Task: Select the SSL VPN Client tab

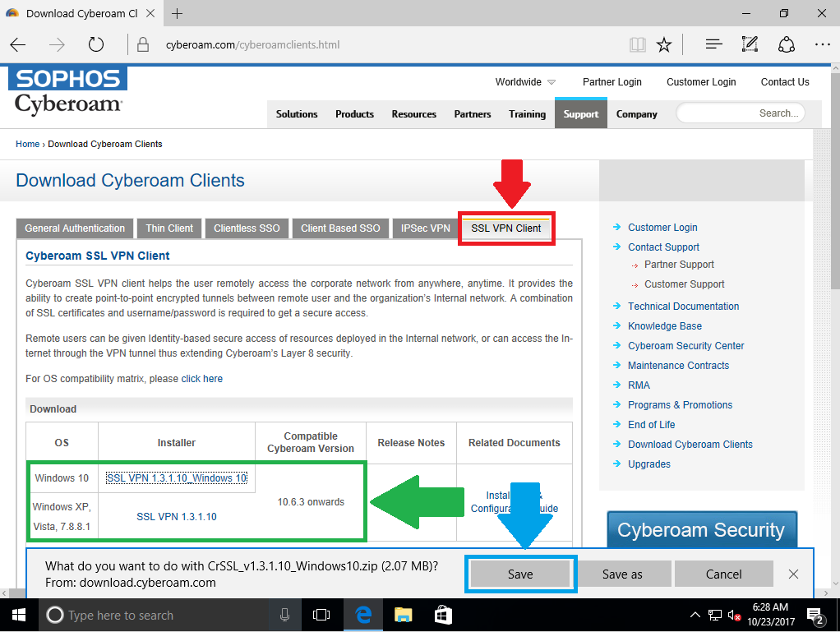Action: pos(506,228)
